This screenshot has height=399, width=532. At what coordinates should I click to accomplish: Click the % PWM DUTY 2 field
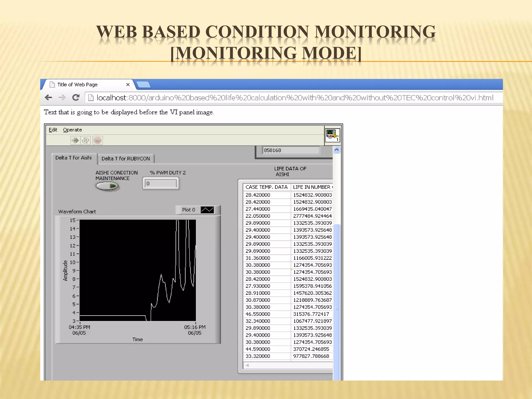point(161,183)
